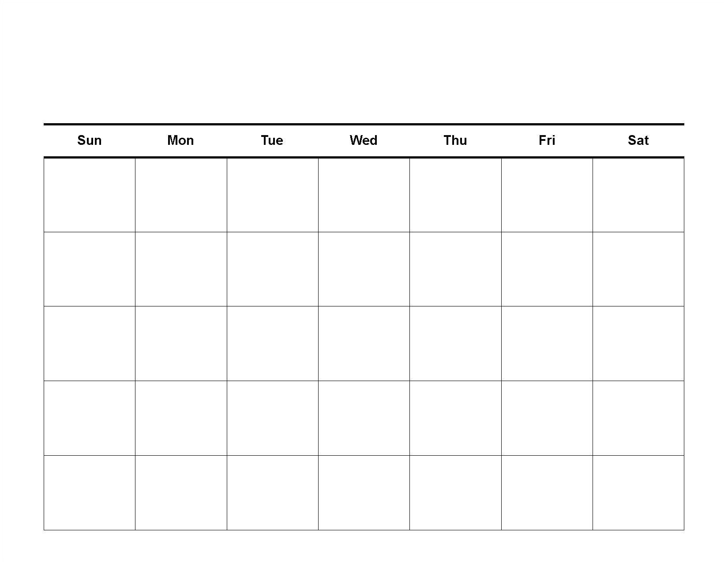Click the Wed column header
This screenshot has height=563, width=728.
coord(364,140)
